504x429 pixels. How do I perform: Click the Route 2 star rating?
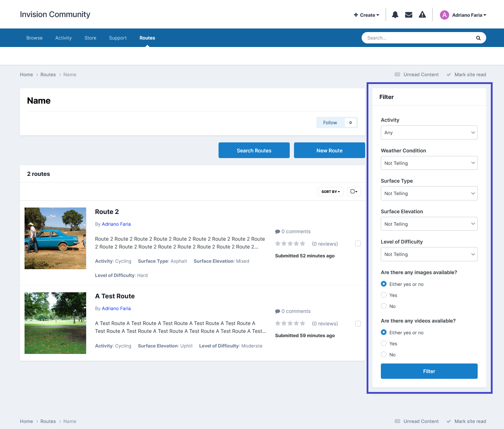coord(290,244)
